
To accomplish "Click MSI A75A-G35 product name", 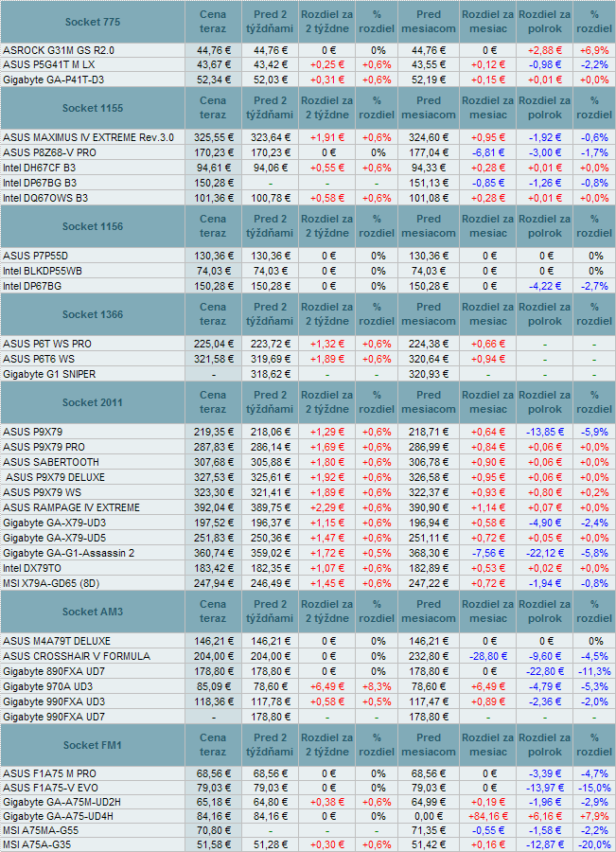I will 37,845.
